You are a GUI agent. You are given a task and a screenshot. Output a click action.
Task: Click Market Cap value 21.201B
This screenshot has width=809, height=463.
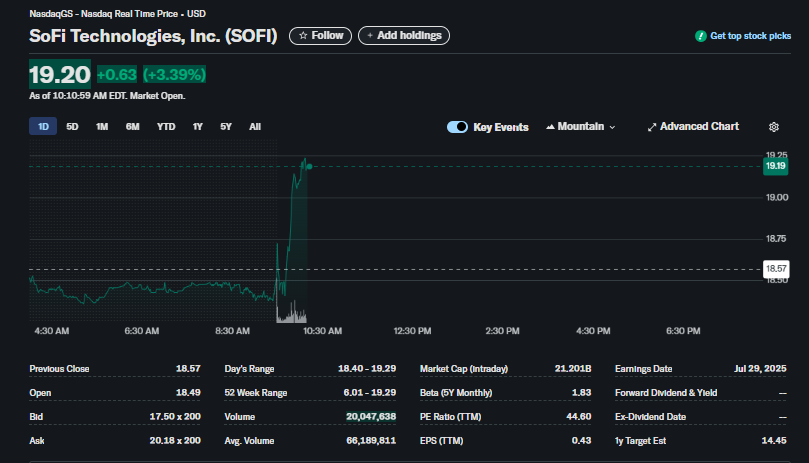[573, 369]
